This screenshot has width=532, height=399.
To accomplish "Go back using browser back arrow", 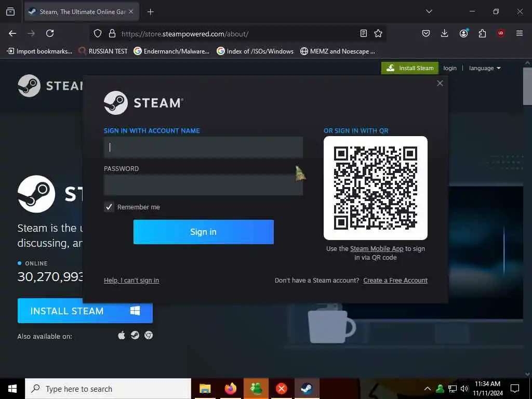I will 12,33.
